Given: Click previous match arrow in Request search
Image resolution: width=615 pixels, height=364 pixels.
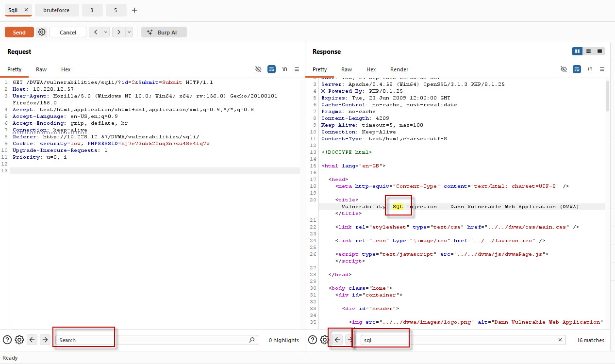Looking at the screenshot, I should [x=32, y=340].
